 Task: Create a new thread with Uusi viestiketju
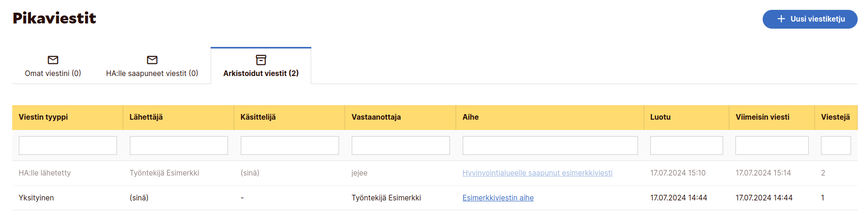[810, 19]
